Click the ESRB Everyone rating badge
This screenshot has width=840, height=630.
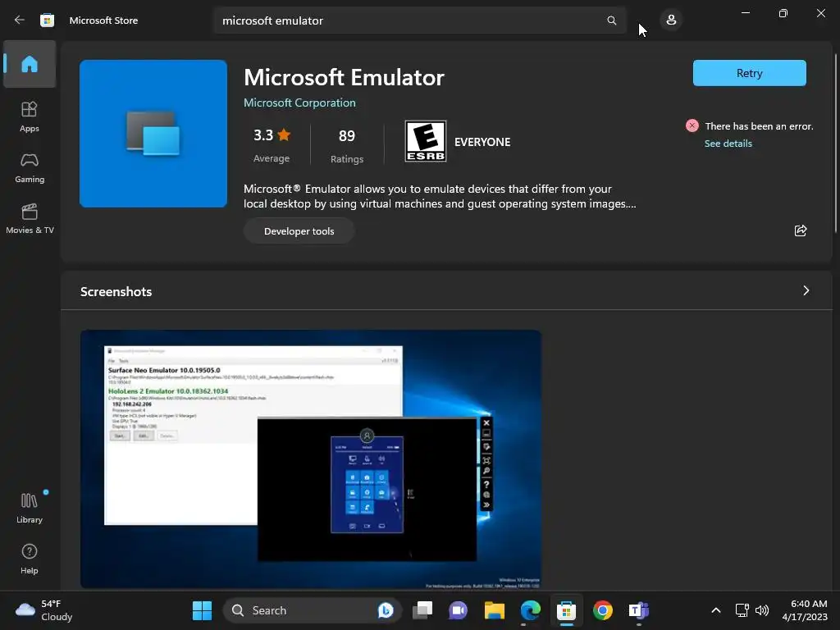(426, 141)
